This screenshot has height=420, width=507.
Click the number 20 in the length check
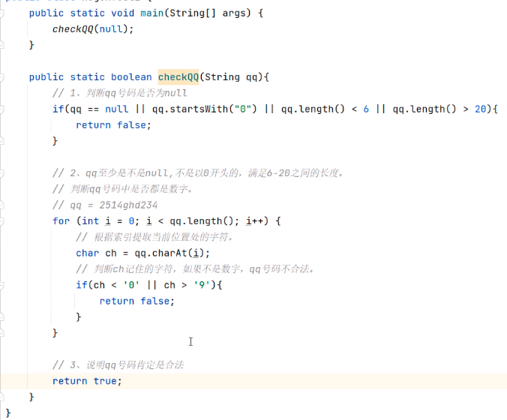pyautogui.click(x=481, y=109)
